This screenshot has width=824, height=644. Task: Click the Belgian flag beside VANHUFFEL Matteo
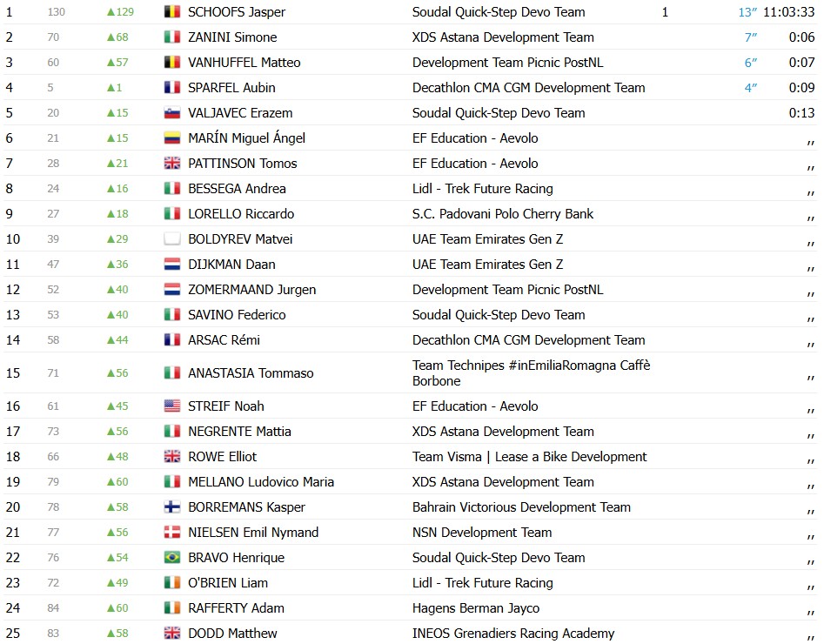171,63
